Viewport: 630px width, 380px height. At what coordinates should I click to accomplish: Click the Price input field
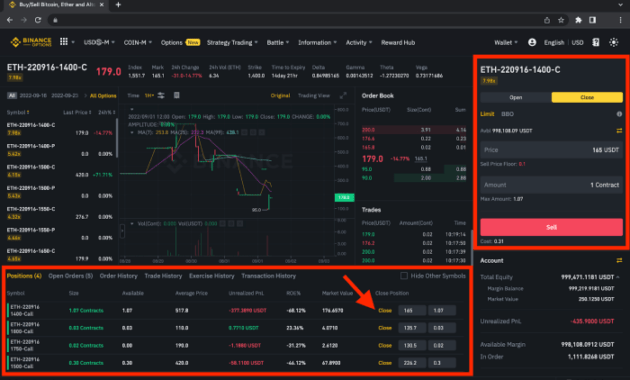point(551,150)
